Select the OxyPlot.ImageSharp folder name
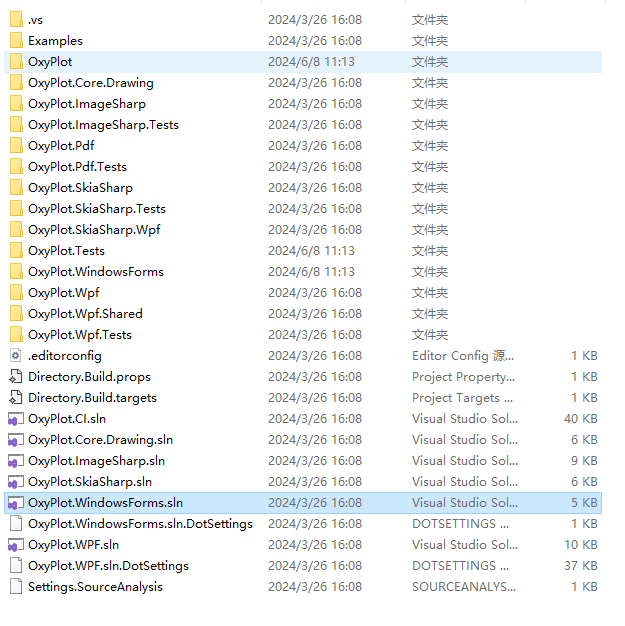The image size is (625, 626). click(87, 104)
